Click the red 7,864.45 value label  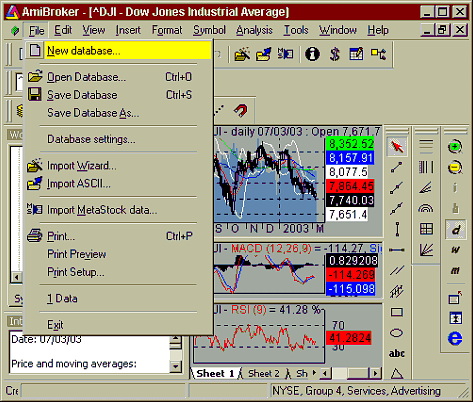(x=350, y=186)
